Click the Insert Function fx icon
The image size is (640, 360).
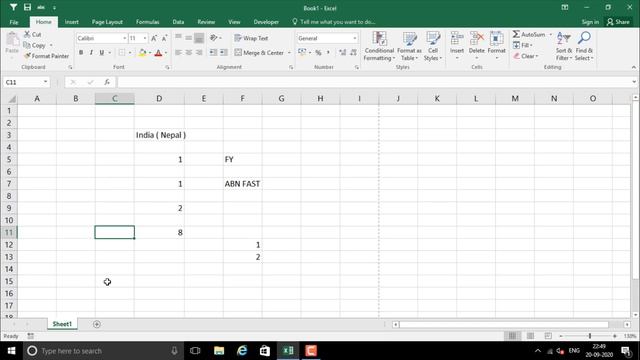point(107,82)
